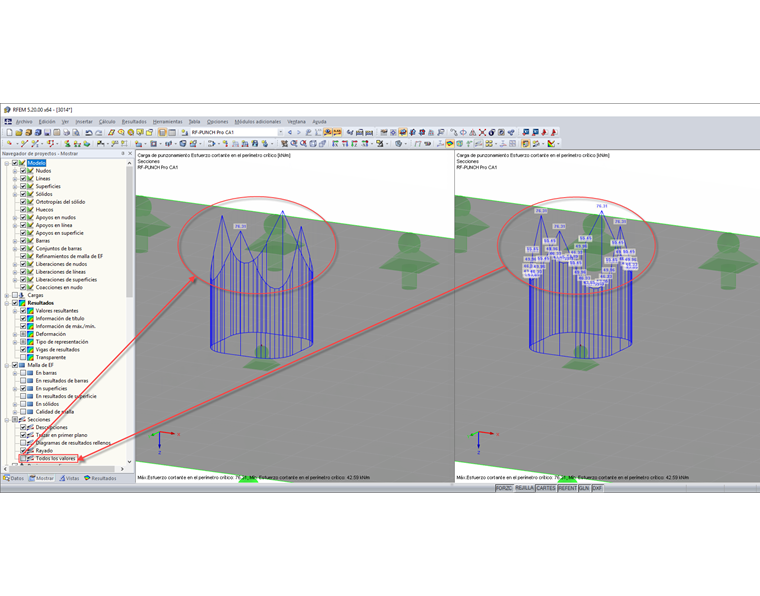Viewport: 760px width, 596px height.
Task: Collapse the Modelo tree node
Action: [x=7, y=163]
